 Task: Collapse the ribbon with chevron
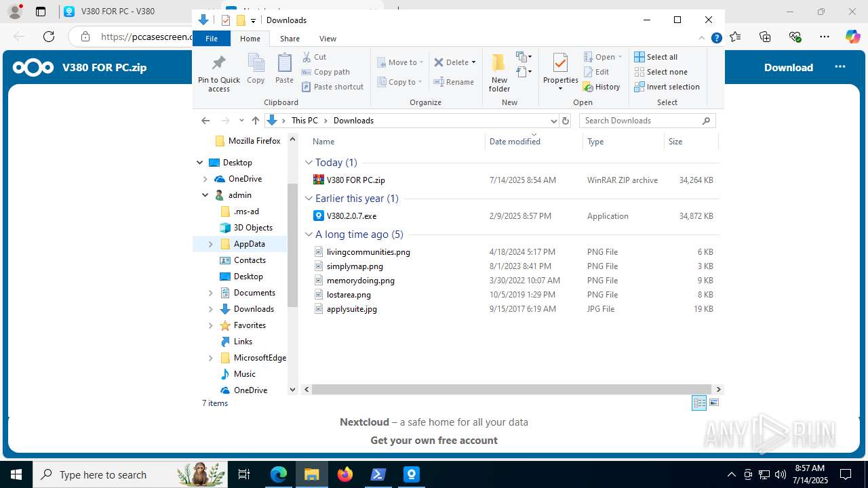click(x=702, y=39)
